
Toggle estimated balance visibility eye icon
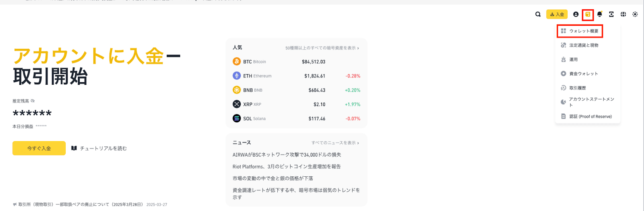coord(33,101)
